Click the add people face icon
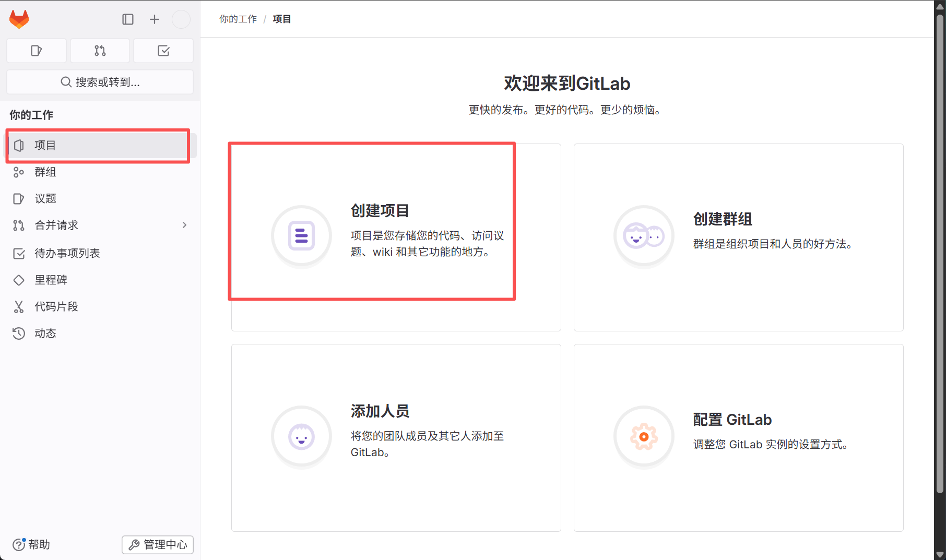Screen dimensions: 946x560 click(301, 436)
